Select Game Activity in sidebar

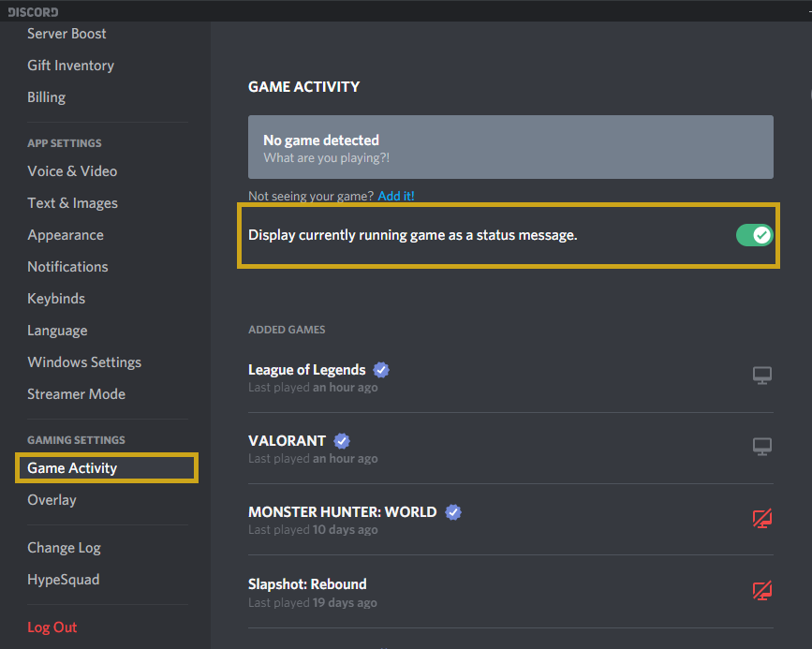[107, 468]
